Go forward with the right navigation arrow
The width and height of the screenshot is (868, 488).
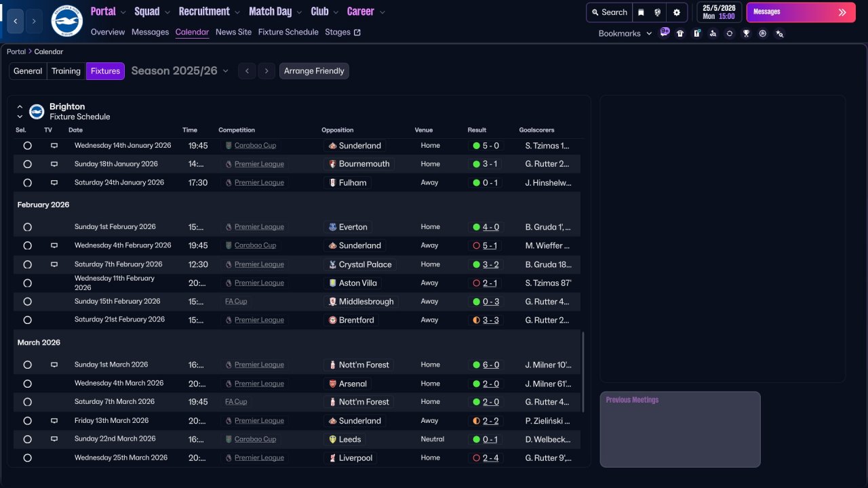click(34, 21)
